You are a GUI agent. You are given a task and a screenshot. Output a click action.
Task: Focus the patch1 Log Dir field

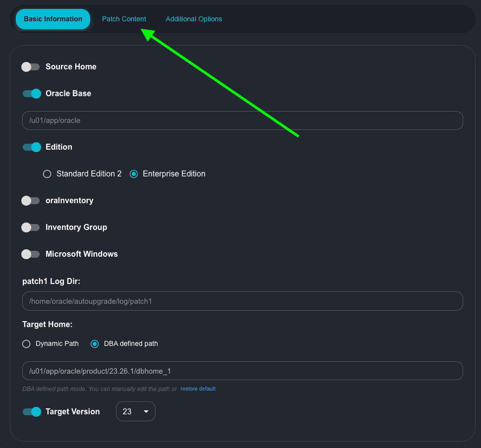tap(242, 301)
